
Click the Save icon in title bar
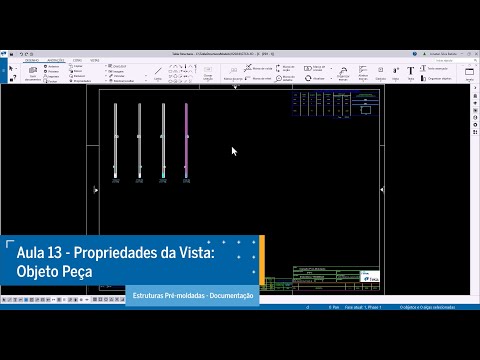pos(12,54)
